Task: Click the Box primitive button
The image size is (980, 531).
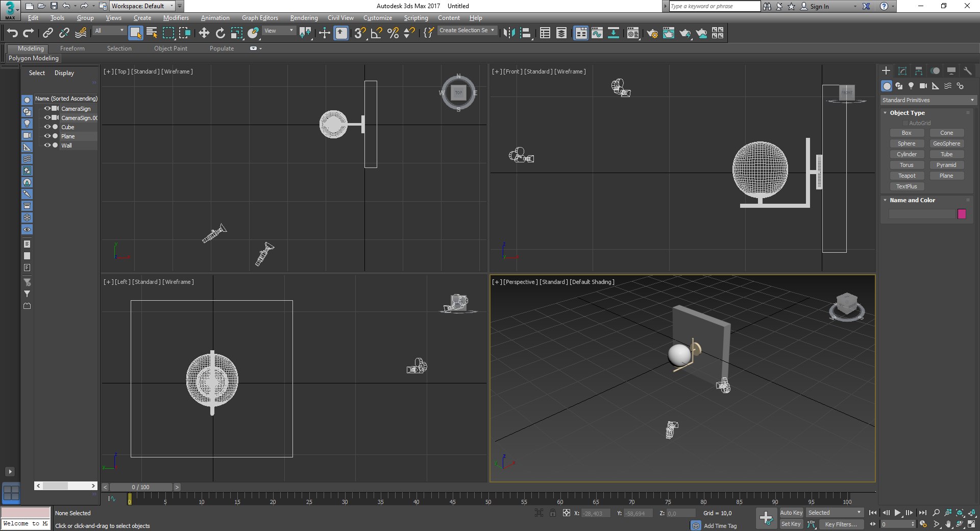Action: [906, 133]
